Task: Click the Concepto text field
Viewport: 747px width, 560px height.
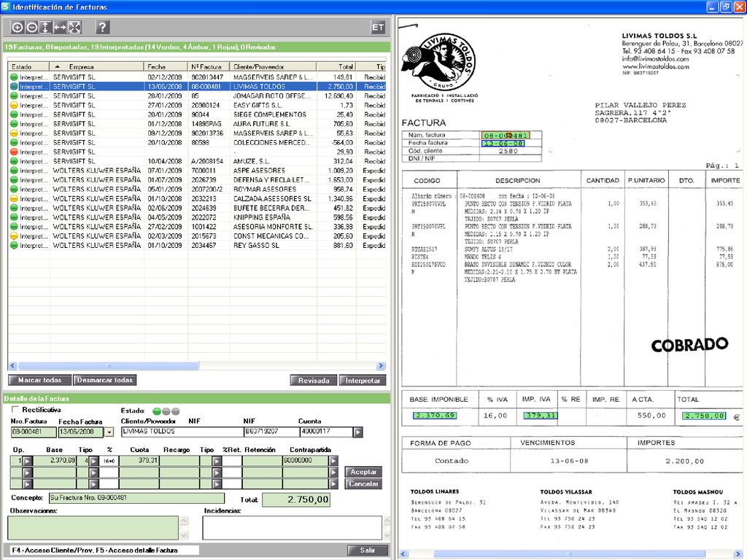Action: [x=136, y=497]
